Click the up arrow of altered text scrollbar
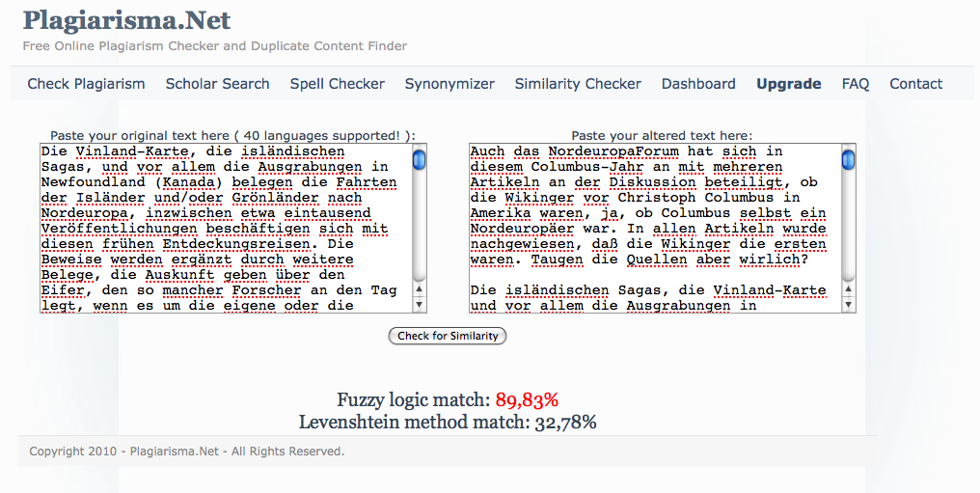Viewport: 980px width, 493px height. click(848, 289)
